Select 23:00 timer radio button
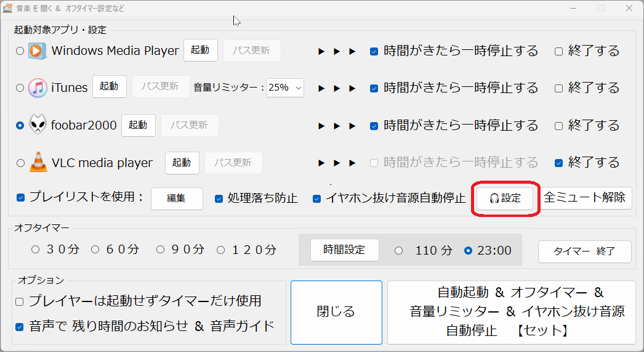644x352 pixels. tap(468, 251)
